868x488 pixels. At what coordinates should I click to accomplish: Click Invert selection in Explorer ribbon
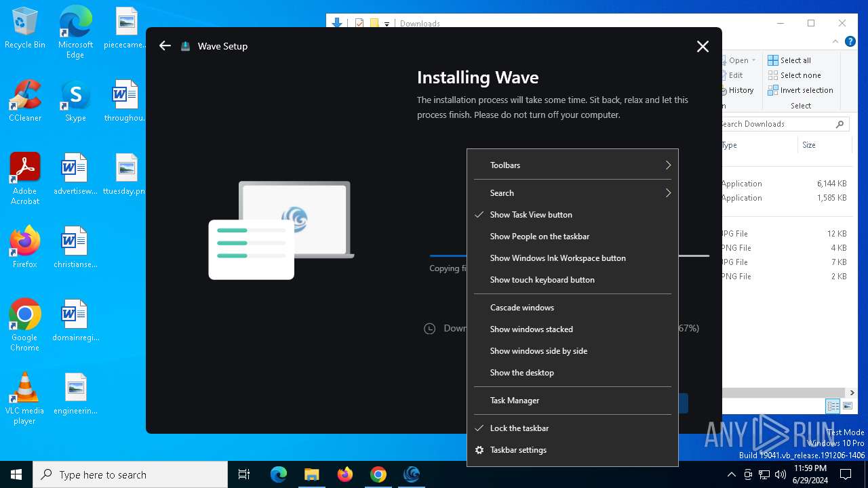click(x=800, y=90)
